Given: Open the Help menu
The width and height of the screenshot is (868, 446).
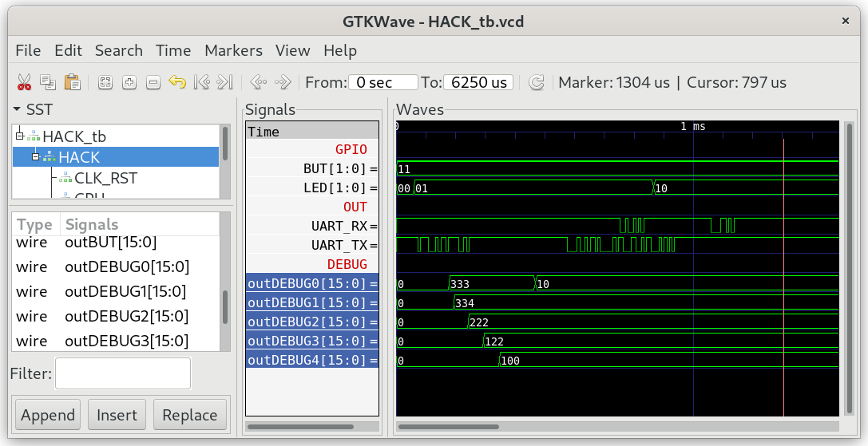Looking at the screenshot, I should (340, 50).
